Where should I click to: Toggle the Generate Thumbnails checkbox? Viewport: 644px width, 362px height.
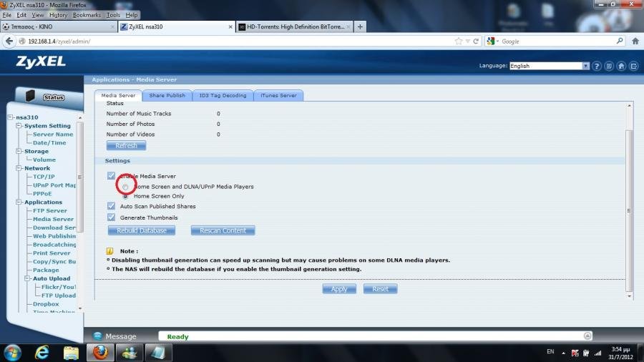point(111,217)
